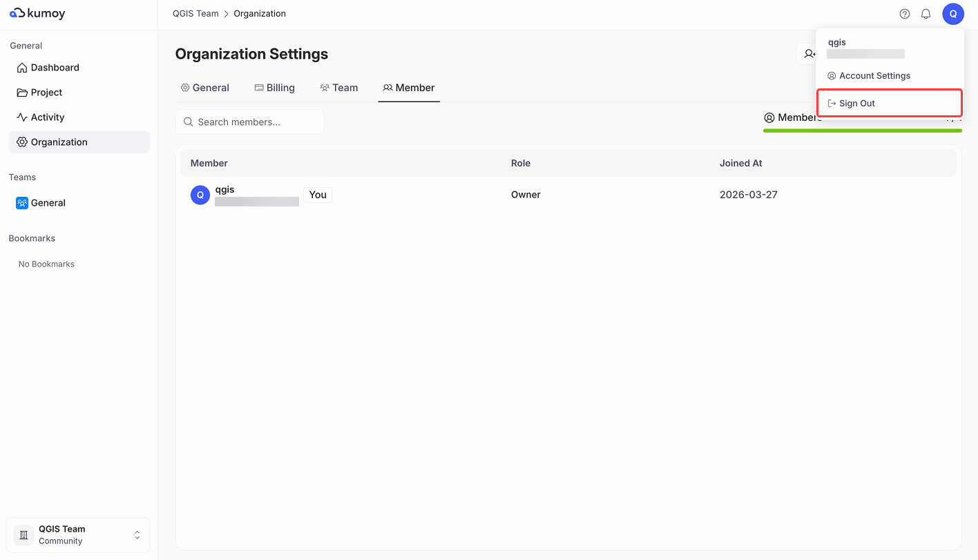The width and height of the screenshot is (978, 560).
Task: Open the help question mark icon
Action: pyautogui.click(x=905, y=14)
